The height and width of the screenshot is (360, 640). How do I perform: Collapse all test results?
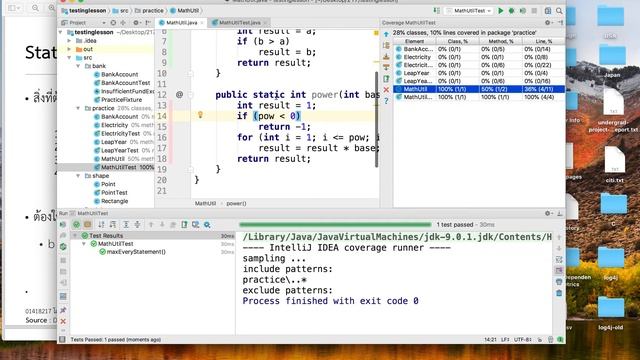tap(138, 224)
